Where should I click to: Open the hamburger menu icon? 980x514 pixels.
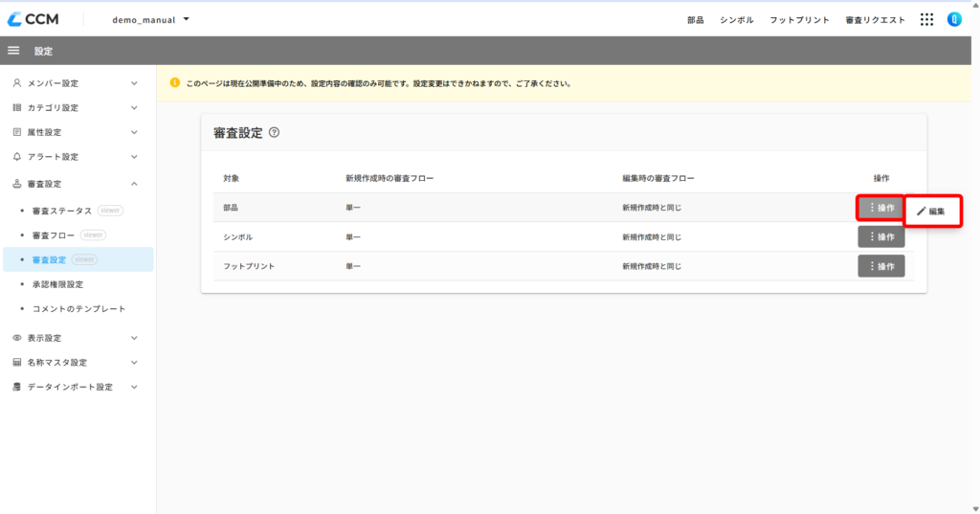click(x=13, y=51)
